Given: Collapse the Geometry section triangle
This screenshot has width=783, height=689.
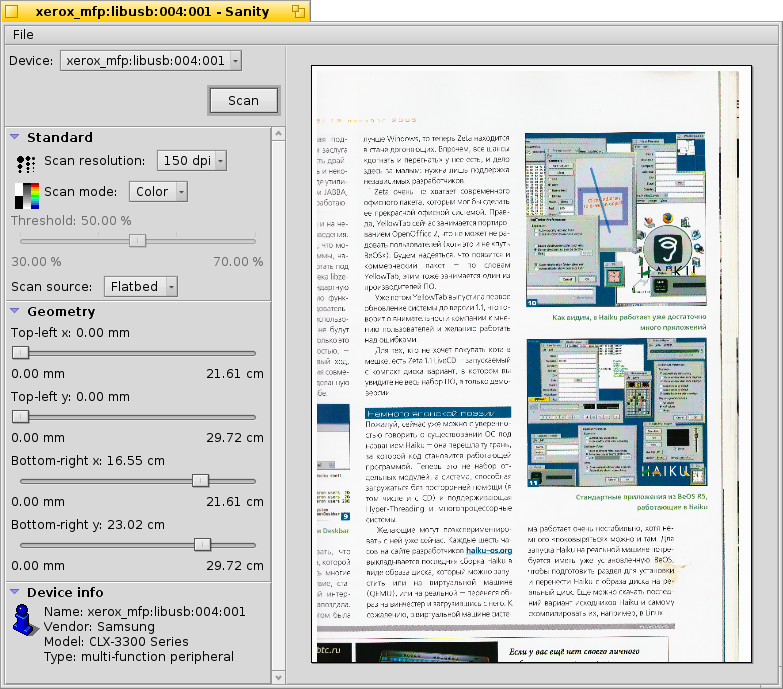Looking at the screenshot, I should coord(15,311).
